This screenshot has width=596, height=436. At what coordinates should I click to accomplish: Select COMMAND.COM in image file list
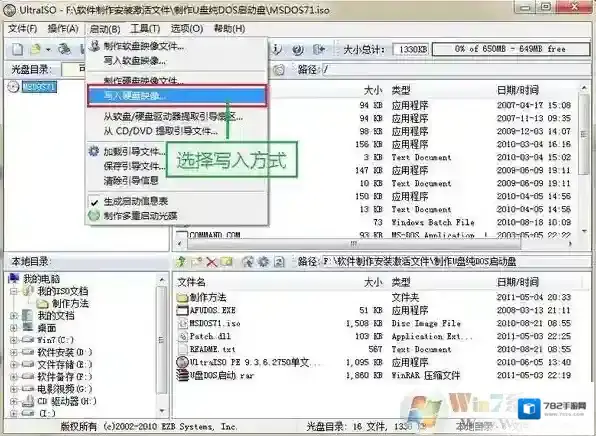click(215, 235)
